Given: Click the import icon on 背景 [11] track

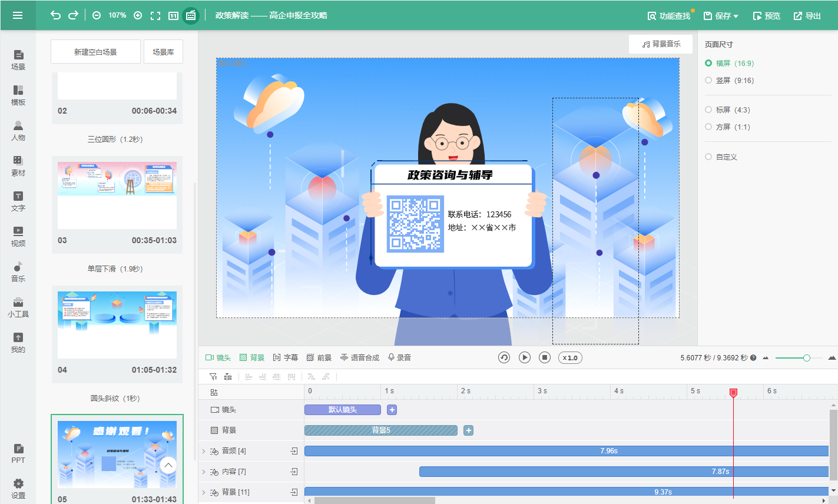Looking at the screenshot, I should (x=294, y=492).
